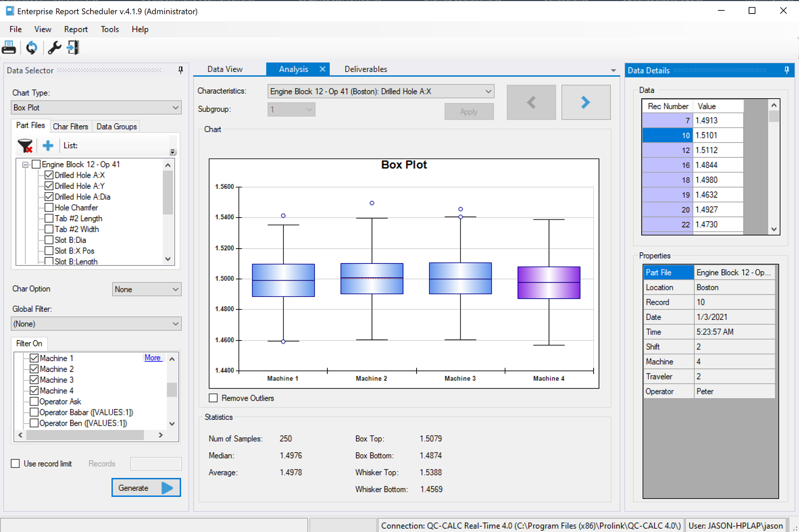This screenshot has height=532, width=799.
Task: Collapse the Engine Block 12 - Op 41 tree
Action: pos(25,164)
